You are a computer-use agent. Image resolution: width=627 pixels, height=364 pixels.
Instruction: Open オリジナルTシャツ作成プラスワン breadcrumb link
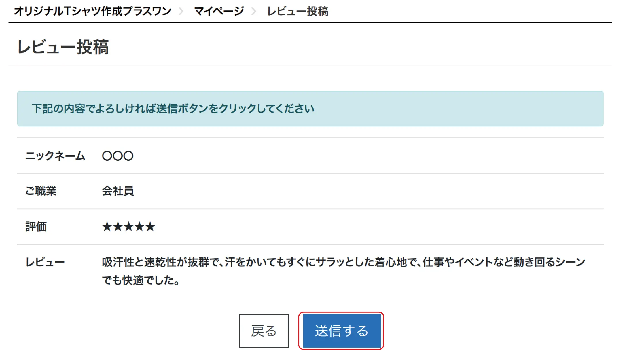click(x=92, y=11)
